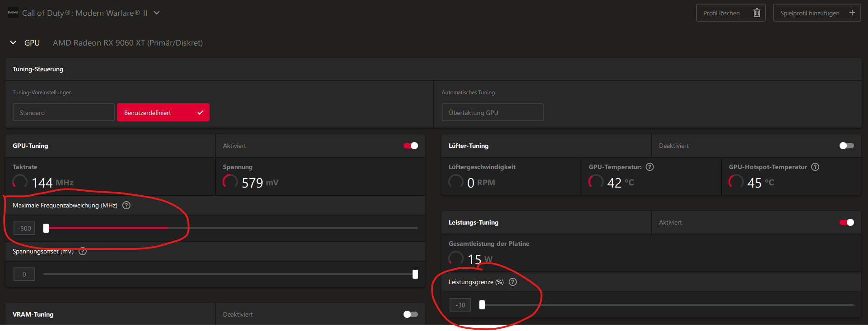Click the 45 °C hotspot temperature reading

(761, 183)
